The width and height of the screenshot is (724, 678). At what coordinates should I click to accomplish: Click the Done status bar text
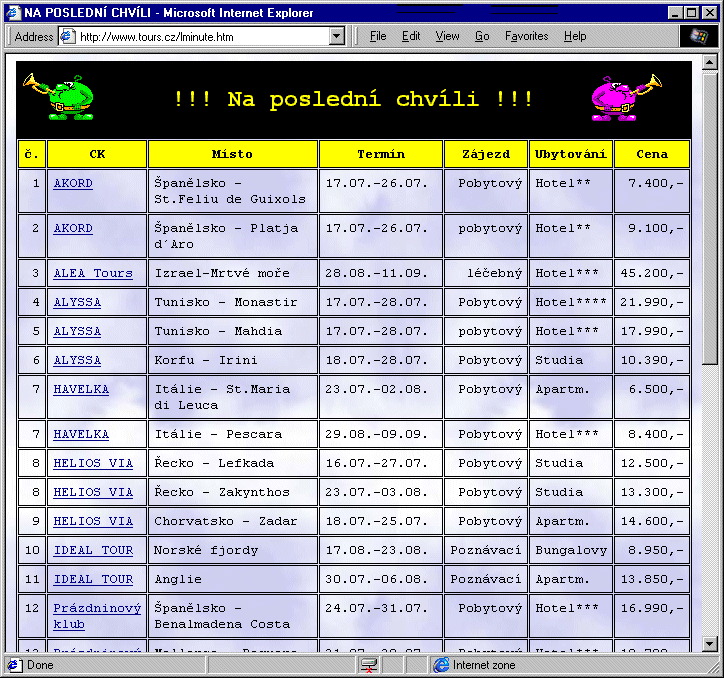40,665
